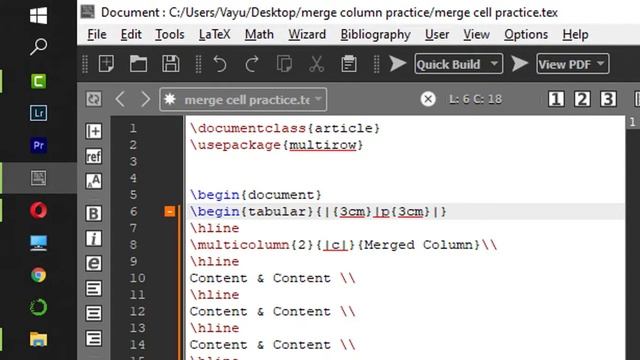Open Opera browser from the taskbar
The height and width of the screenshot is (360, 640).
pos(38,210)
